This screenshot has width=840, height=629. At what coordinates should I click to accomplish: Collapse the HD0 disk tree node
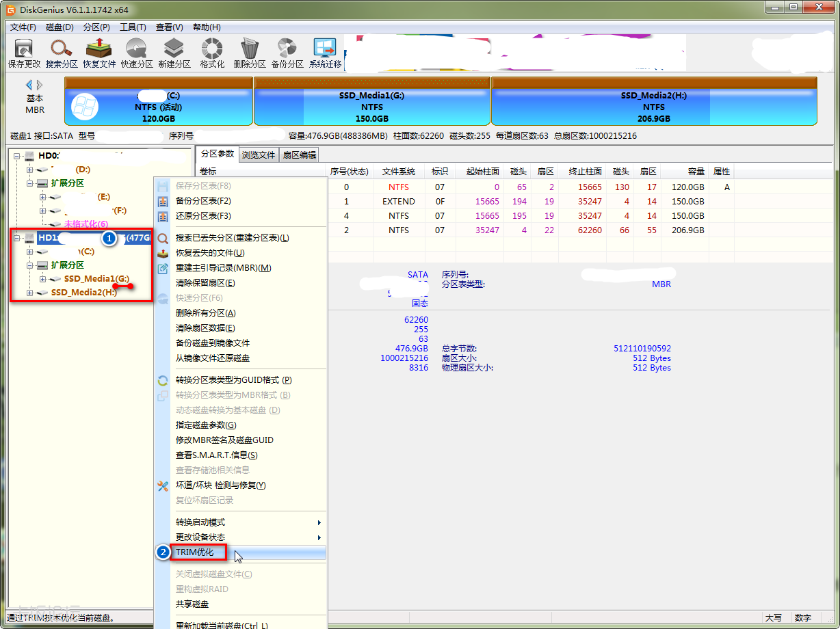(x=17, y=156)
